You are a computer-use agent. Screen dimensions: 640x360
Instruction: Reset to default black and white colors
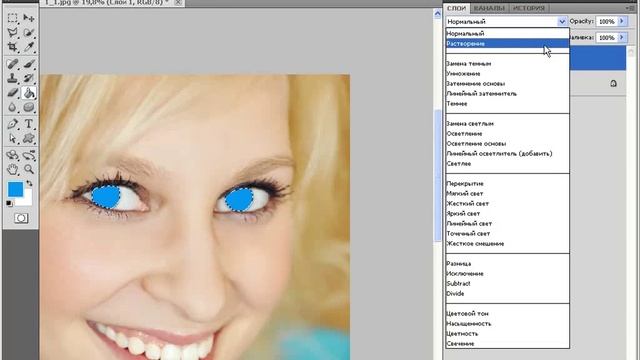9,203
